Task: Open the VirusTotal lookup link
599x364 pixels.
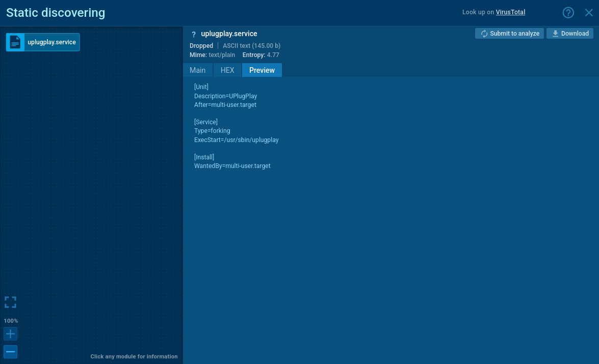Action: click(510, 12)
